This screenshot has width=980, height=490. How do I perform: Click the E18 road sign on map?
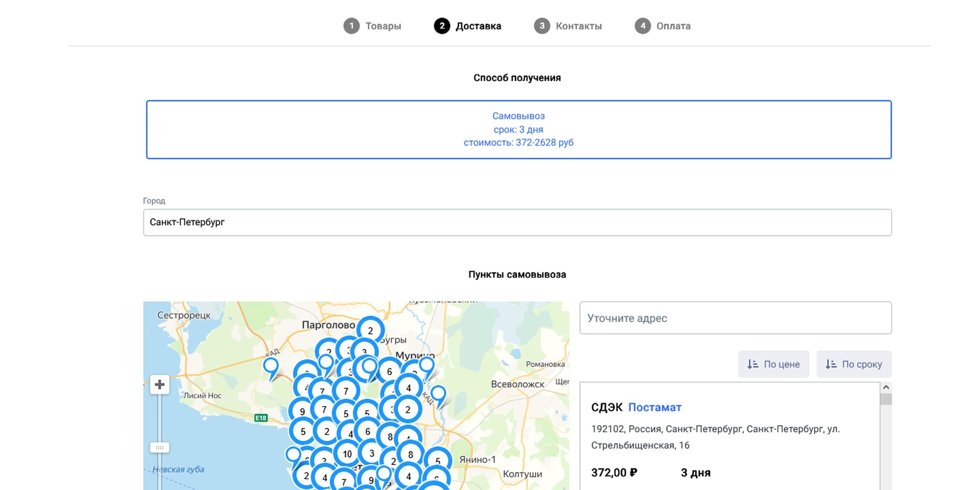coord(261,418)
